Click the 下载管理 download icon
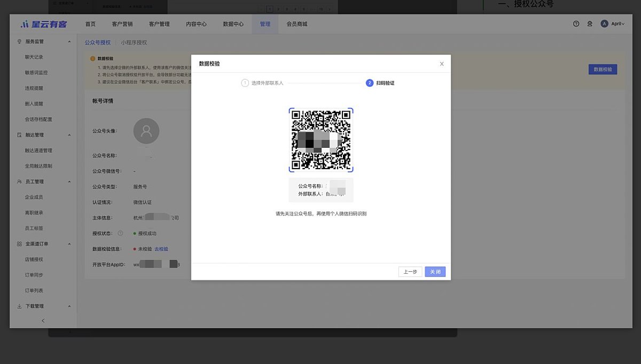641x364 pixels. point(20,306)
